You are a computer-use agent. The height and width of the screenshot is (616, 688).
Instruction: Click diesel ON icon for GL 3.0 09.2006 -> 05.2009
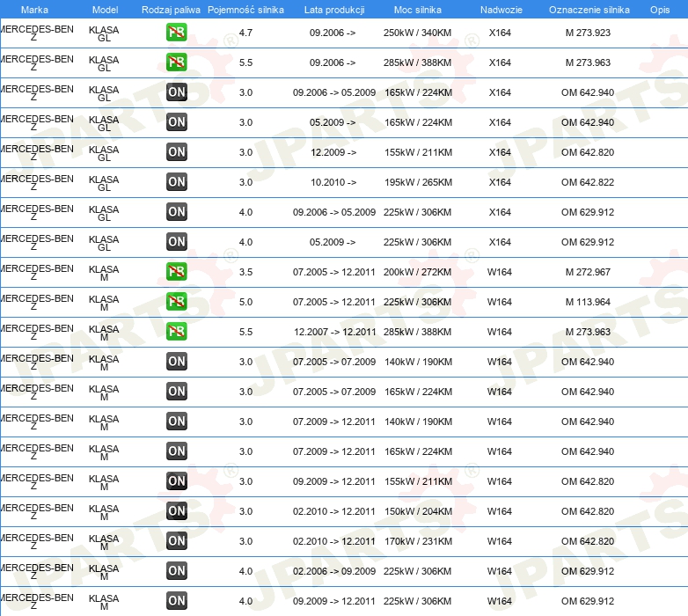coord(176,92)
